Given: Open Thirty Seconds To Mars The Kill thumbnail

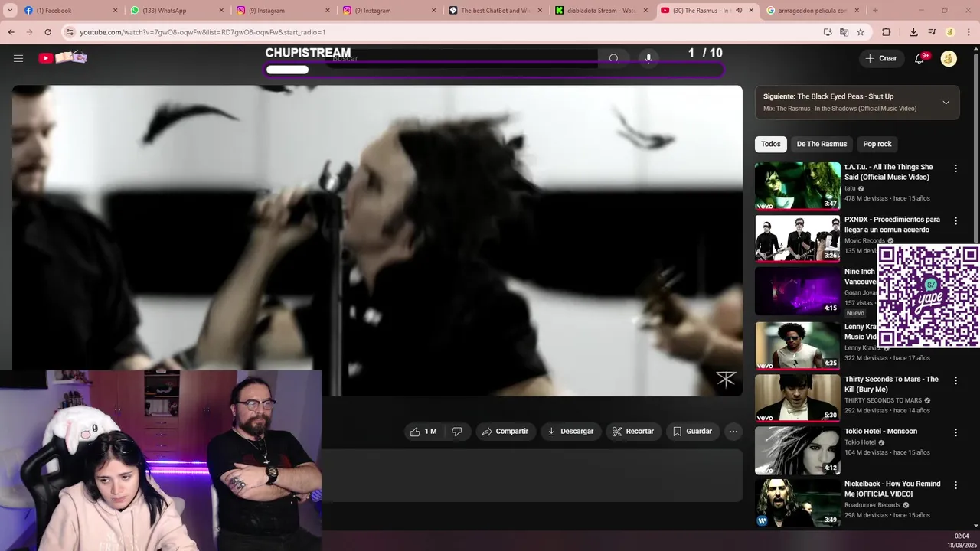Looking at the screenshot, I should (x=798, y=398).
